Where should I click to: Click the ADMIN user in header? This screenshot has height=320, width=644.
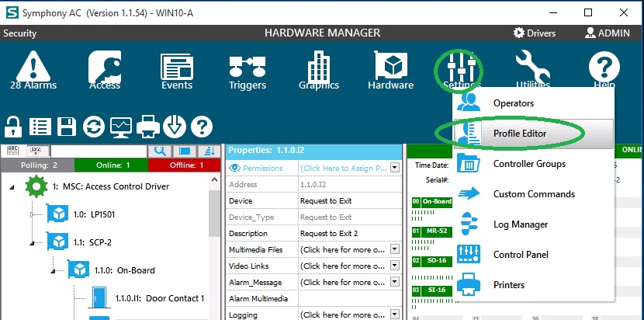coord(607,33)
